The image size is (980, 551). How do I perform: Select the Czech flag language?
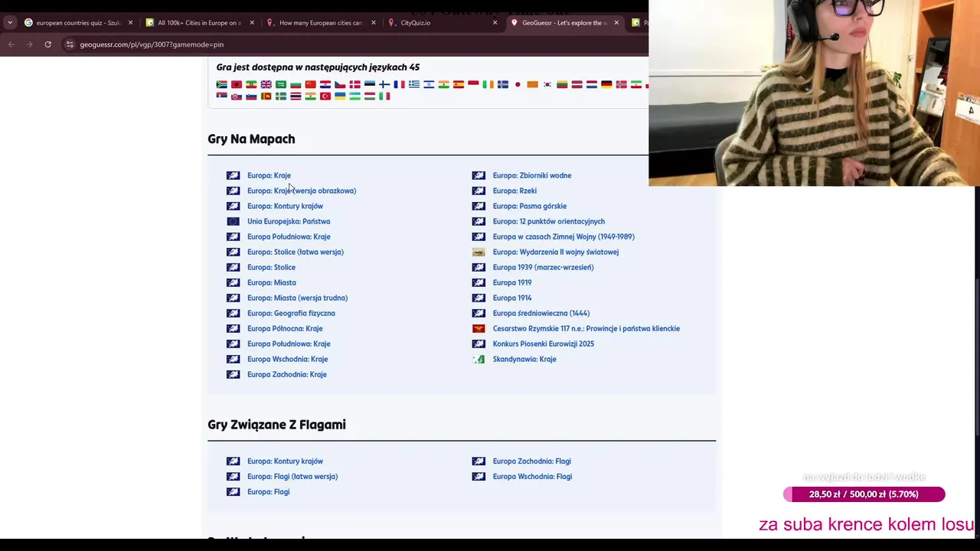click(340, 84)
